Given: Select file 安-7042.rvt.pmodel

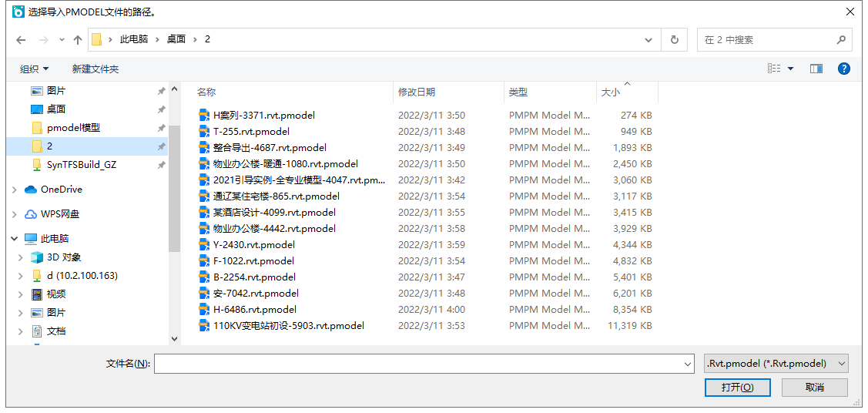Looking at the screenshot, I should pyautogui.click(x=256, y=293).
